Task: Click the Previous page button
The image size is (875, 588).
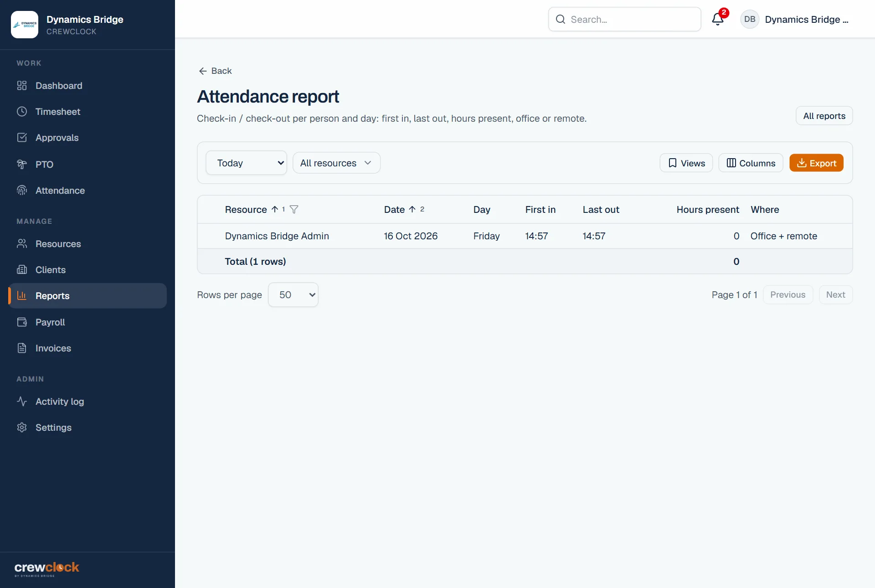Action: (788, 294)
